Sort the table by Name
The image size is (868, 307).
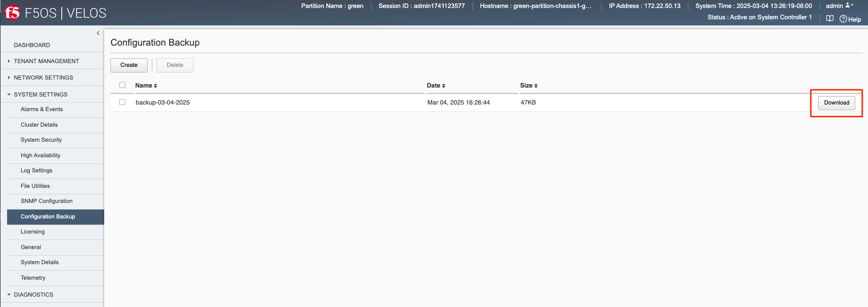(146, 86)
